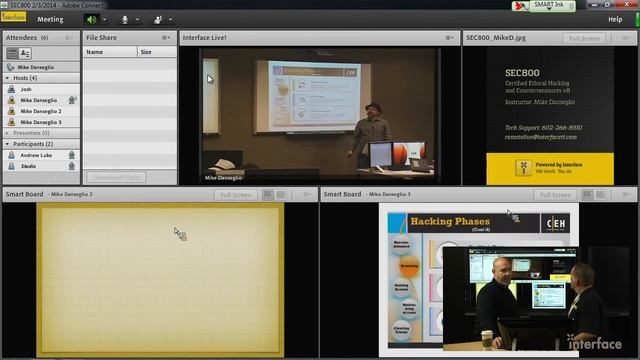Screen dimensions: 640x360
Task: Select host Mike Danseglio 2
Action: pyautogui.click(x=41, y=111)
